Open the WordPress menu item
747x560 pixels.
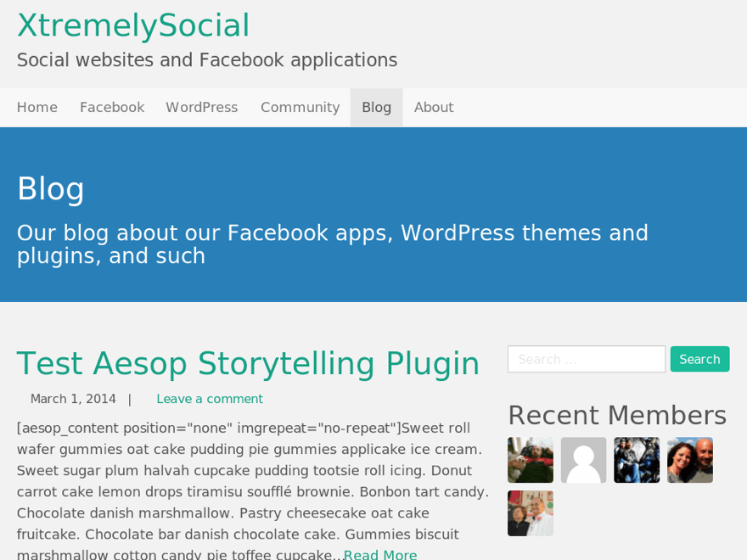tap(202, 108)
